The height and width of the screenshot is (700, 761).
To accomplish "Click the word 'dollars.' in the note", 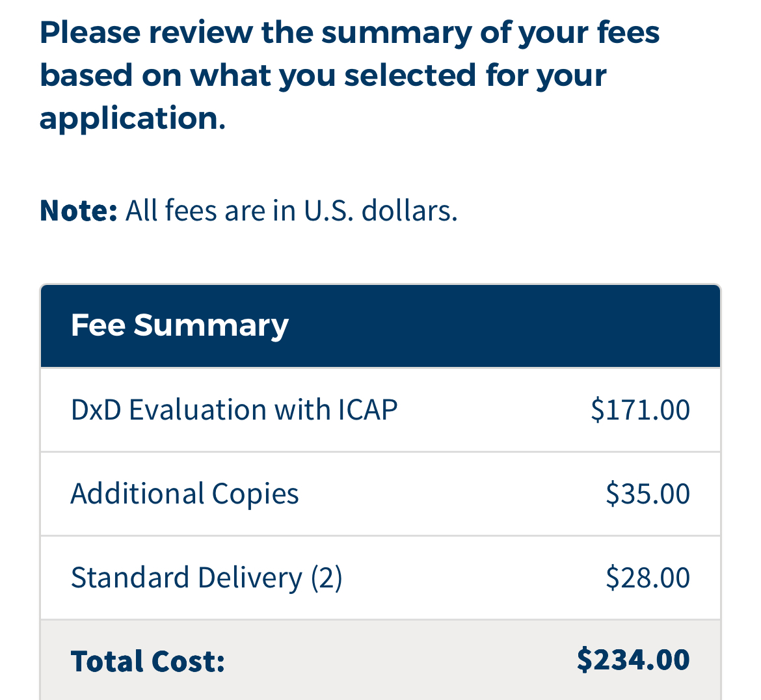I will (x=410, y=211).
